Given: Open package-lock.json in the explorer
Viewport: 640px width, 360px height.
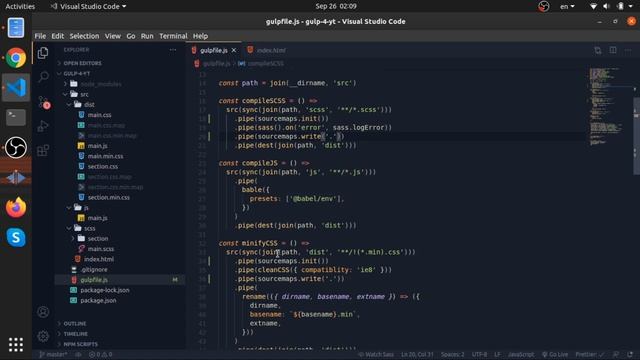Looking at the screenshot, I should (x=105, y=290).
